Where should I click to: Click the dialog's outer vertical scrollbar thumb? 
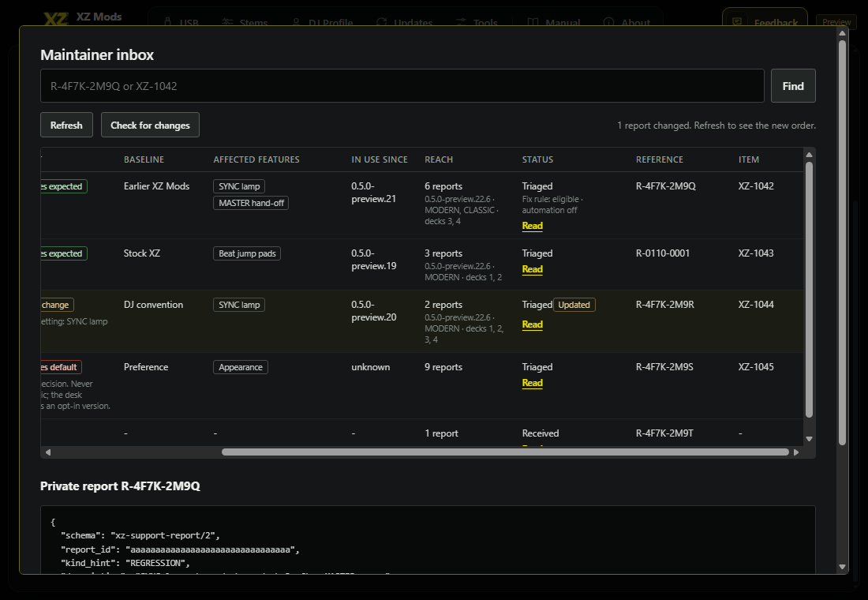(842, 242)
